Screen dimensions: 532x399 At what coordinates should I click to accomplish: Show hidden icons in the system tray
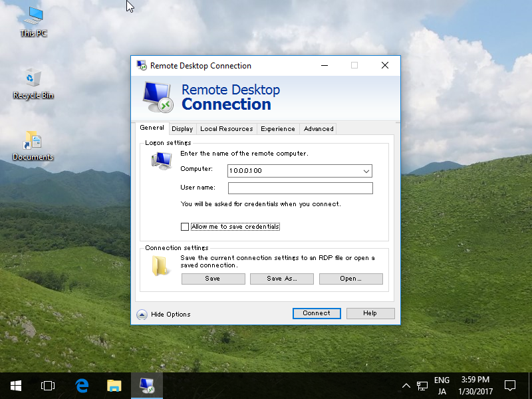406,385
